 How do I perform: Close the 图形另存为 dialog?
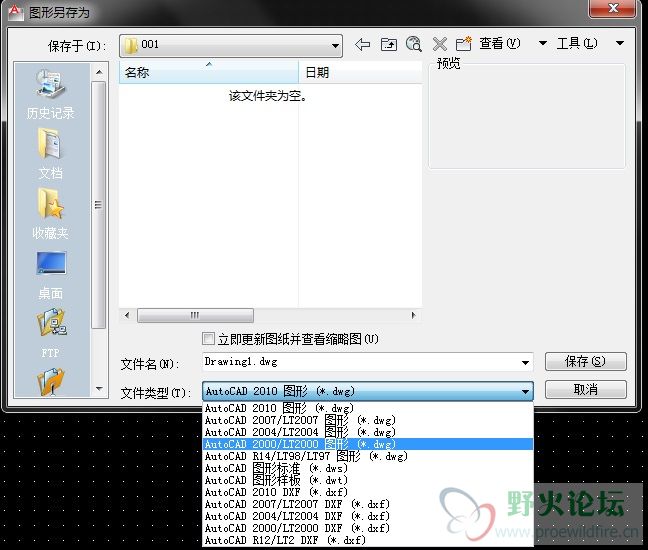tap(613, 8)
